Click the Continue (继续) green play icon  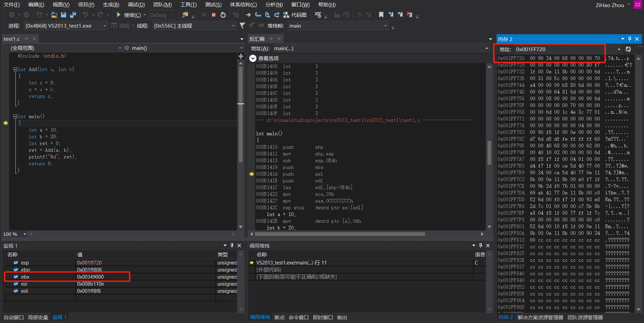tap(118, 15)
